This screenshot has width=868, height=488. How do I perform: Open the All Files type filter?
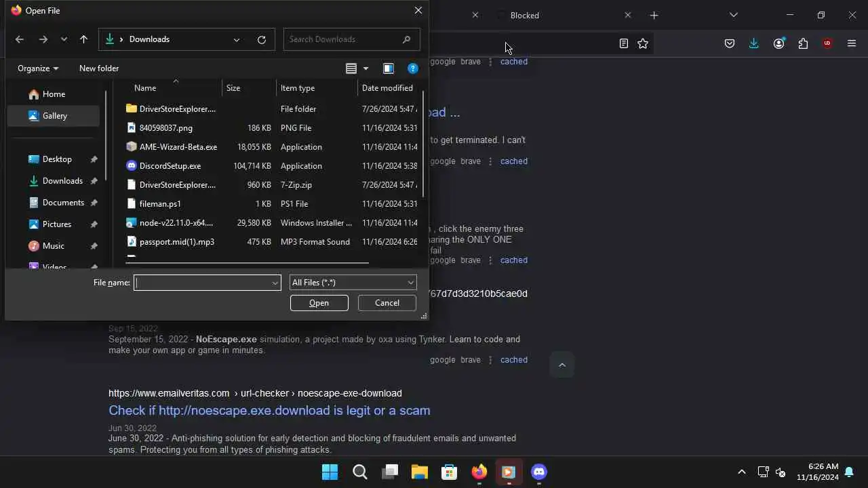[x=353, y=283]
